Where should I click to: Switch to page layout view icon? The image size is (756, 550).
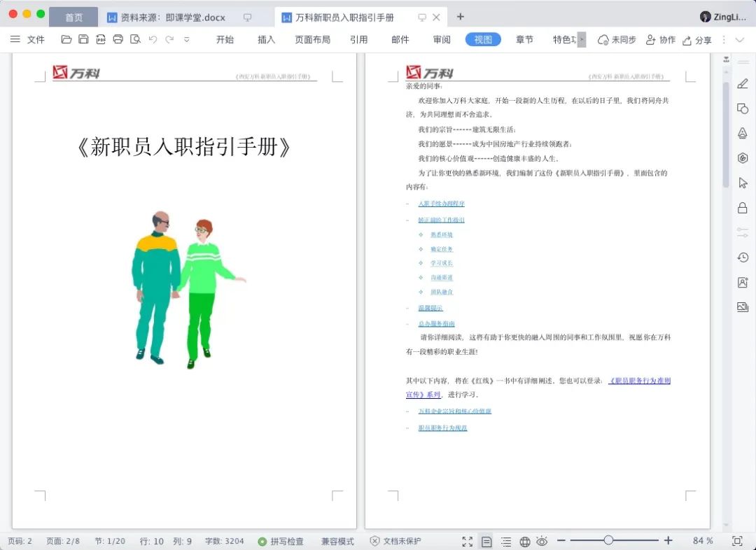click(x=486, y=542)
